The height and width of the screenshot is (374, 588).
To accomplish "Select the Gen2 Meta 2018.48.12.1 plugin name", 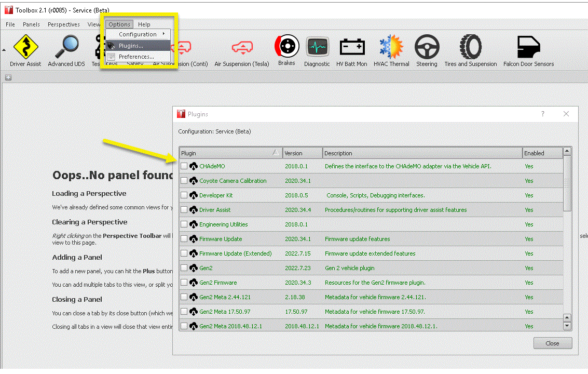I will 230,326.
